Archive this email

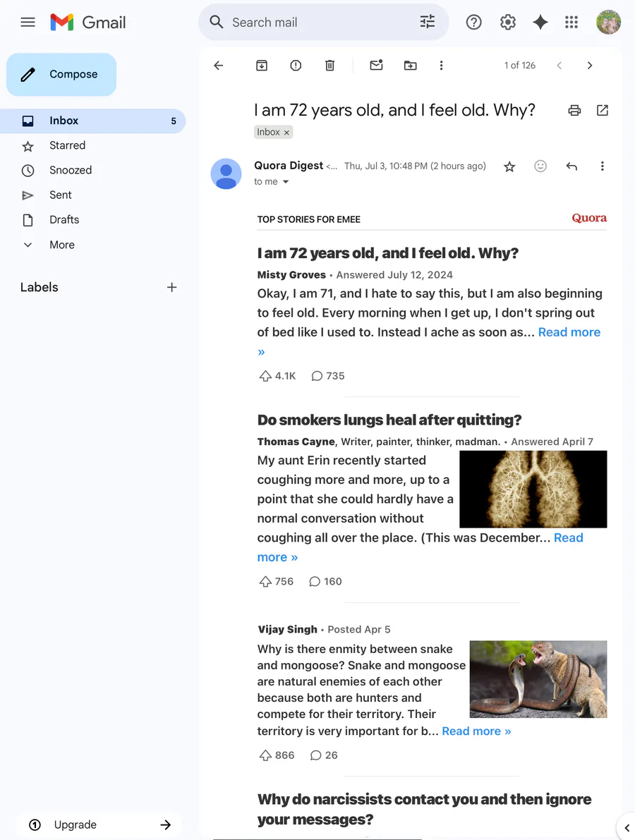[x=262, y=66]
